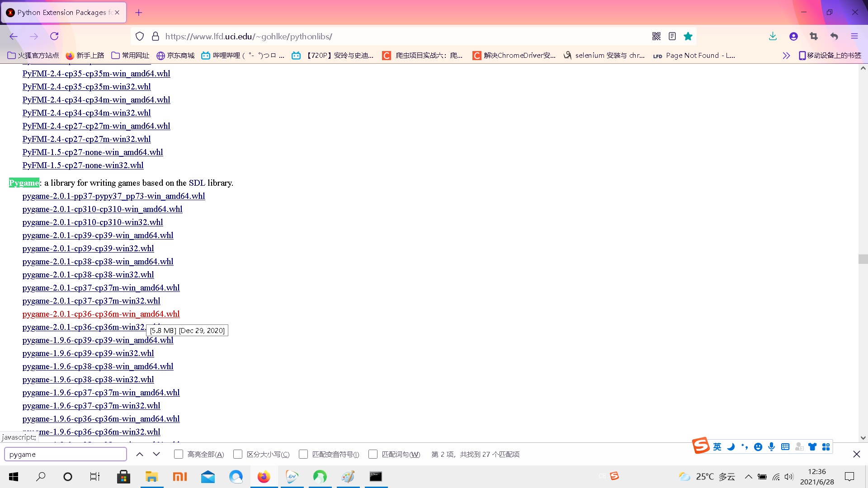
Task: Bookmark this page with the star icon
Action: [x=688, y=36]
